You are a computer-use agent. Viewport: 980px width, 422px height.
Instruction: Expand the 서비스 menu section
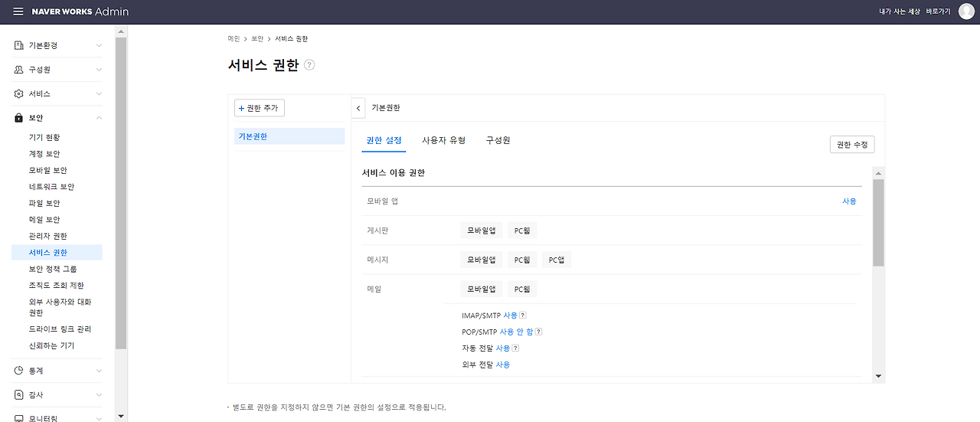point(99,93)
